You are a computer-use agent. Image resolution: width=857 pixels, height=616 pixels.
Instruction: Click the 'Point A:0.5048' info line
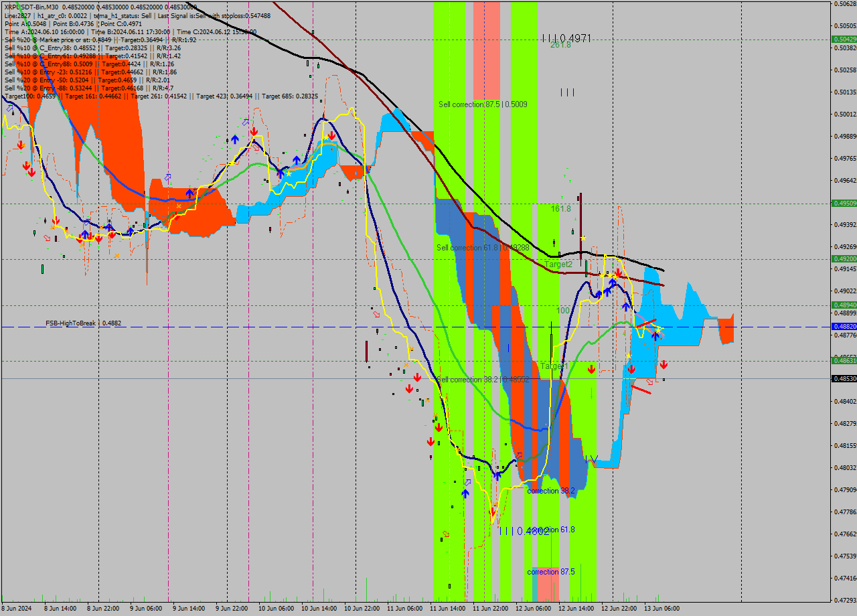[74, 23]
